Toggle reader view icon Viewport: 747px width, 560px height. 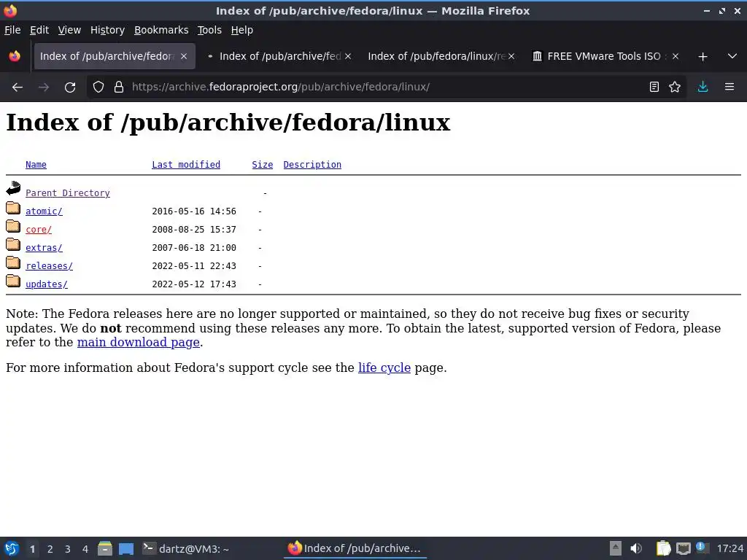click(x=654, y=87)
